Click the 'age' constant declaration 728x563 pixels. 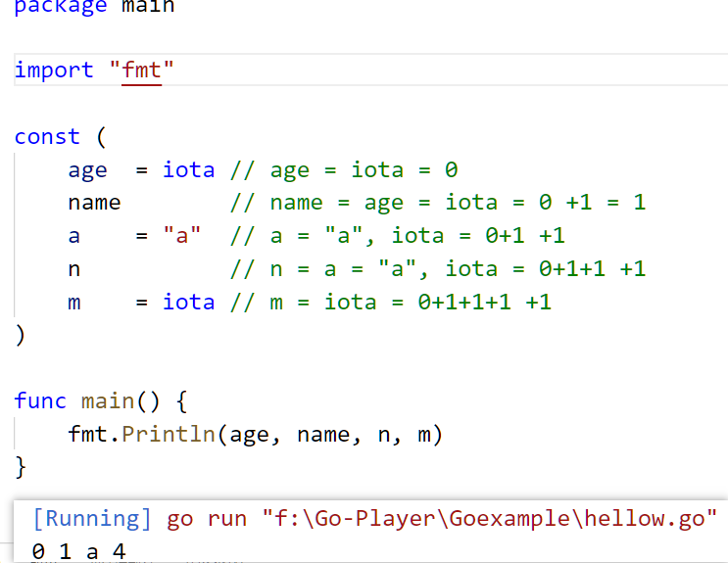pyautogui.click(x=87, y=170)
